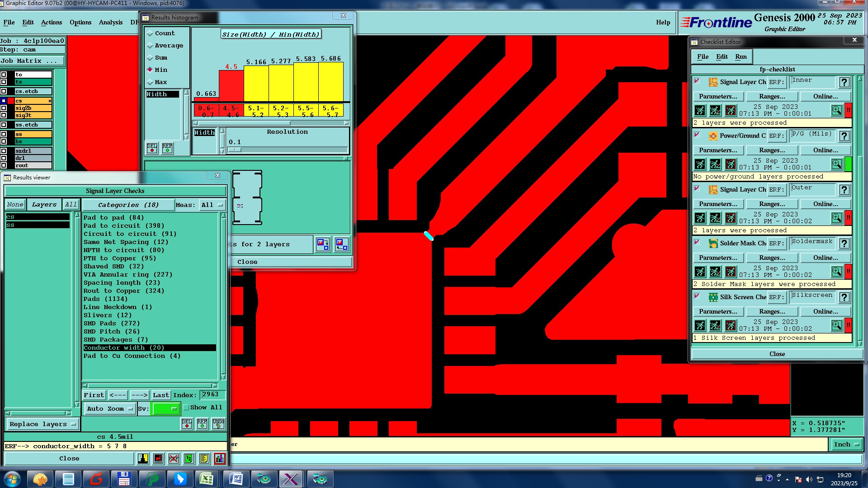Click the crossed-out REF icon in Results viewer

coord(174,459)
